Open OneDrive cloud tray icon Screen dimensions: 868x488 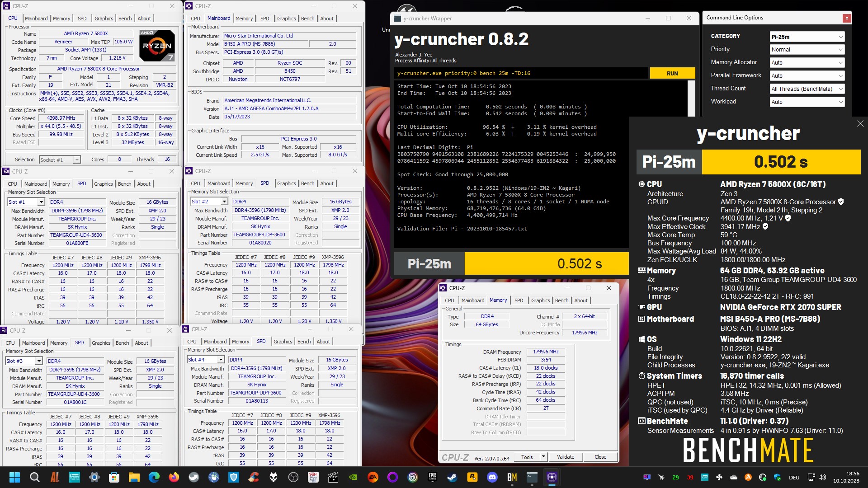tap(734, 478)
